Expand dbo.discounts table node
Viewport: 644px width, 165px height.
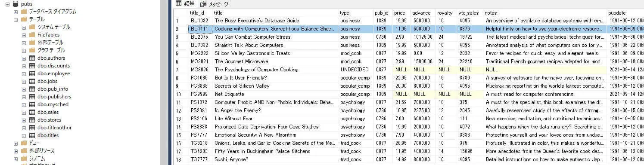24,66
